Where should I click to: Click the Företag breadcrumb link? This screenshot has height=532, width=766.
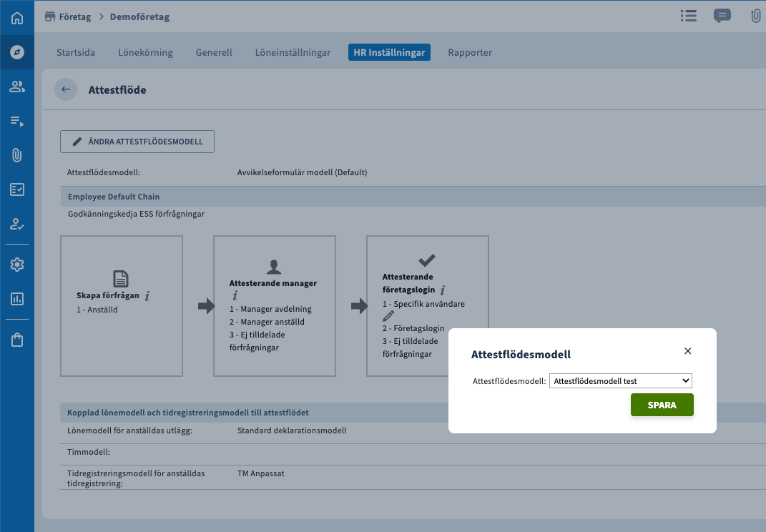click(74, 16)
